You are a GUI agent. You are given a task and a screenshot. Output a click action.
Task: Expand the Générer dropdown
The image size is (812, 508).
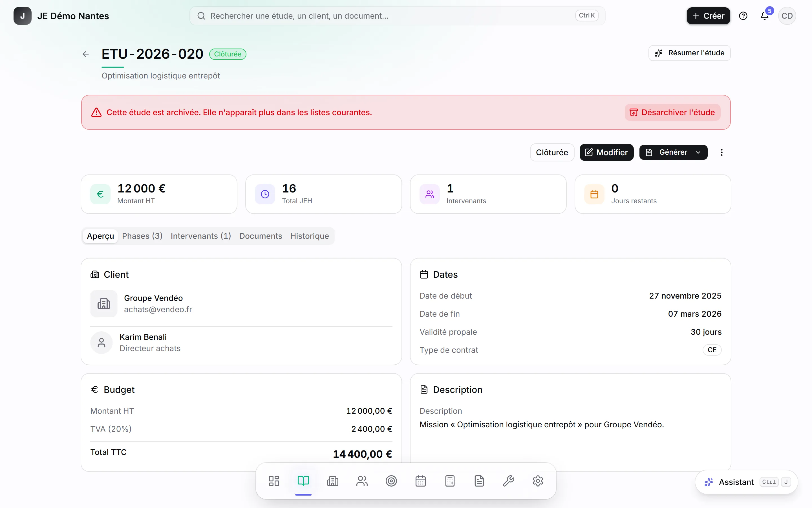point(673,152)
